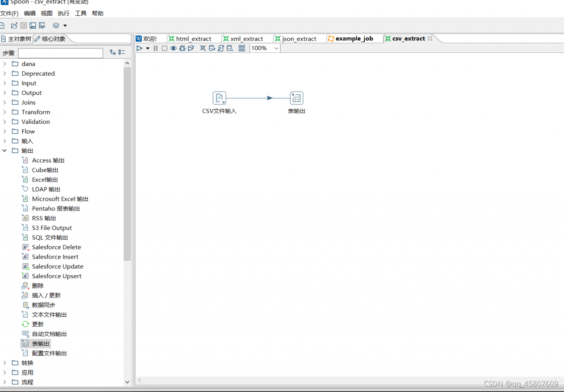
Task: Create a new file from the toolbar
Action: click(2, 26)
